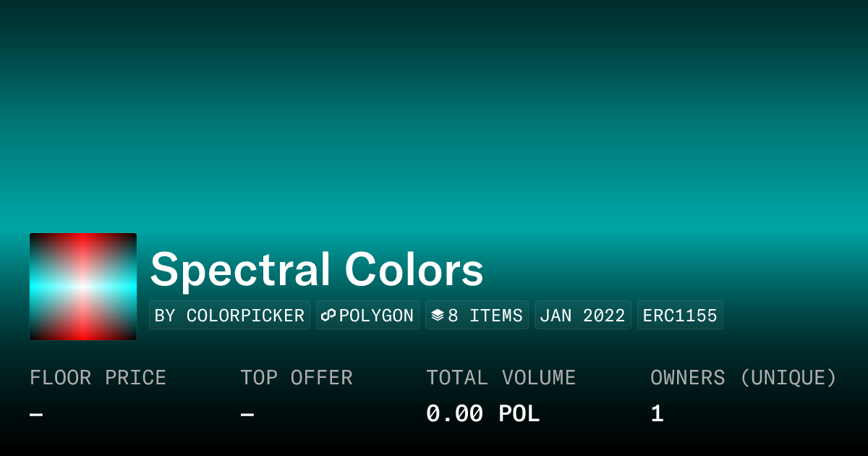
Task: Select the ERC1155 token standard badge
Action: [680, 316]
